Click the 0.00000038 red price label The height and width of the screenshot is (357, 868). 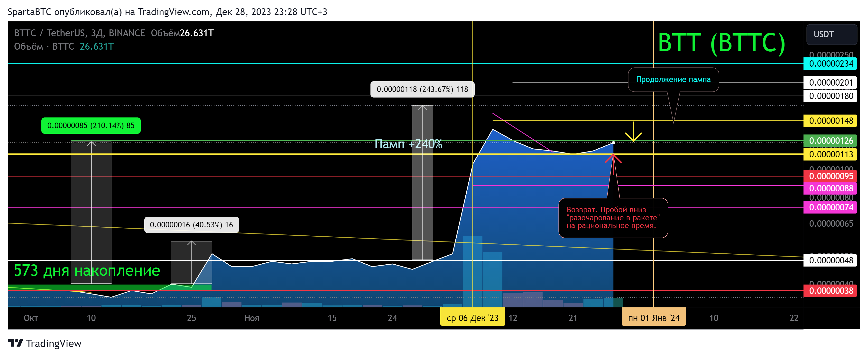(830, 291)
